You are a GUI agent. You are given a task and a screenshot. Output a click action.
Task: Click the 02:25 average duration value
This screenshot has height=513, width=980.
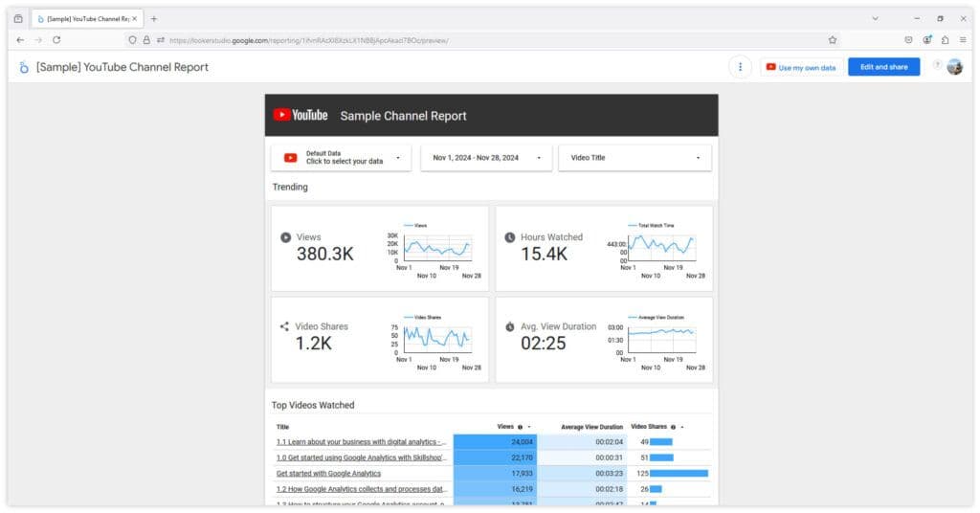[544, 343]
